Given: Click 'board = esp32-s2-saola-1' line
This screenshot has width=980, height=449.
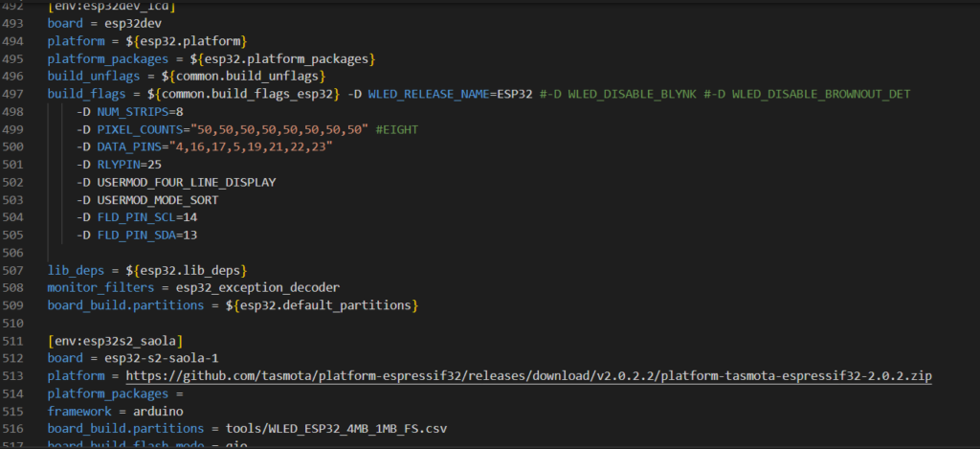Looking at the screenshot, I should click(x=132, y=358).
